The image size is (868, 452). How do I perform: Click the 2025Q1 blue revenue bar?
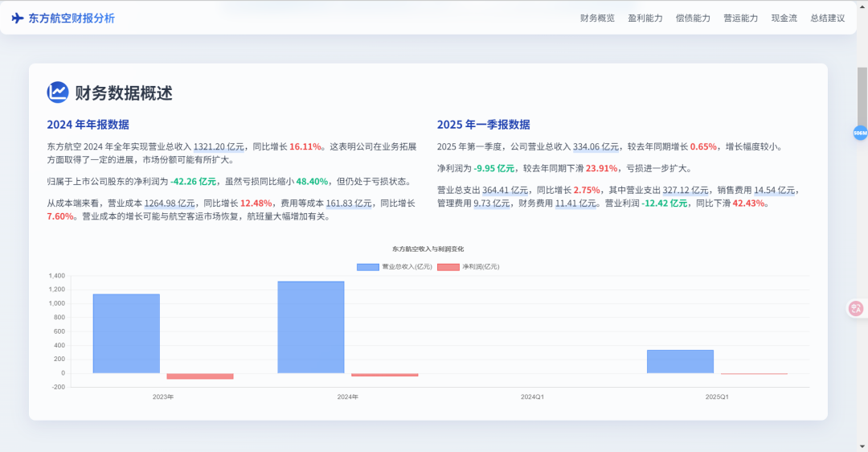coord(681,361)
